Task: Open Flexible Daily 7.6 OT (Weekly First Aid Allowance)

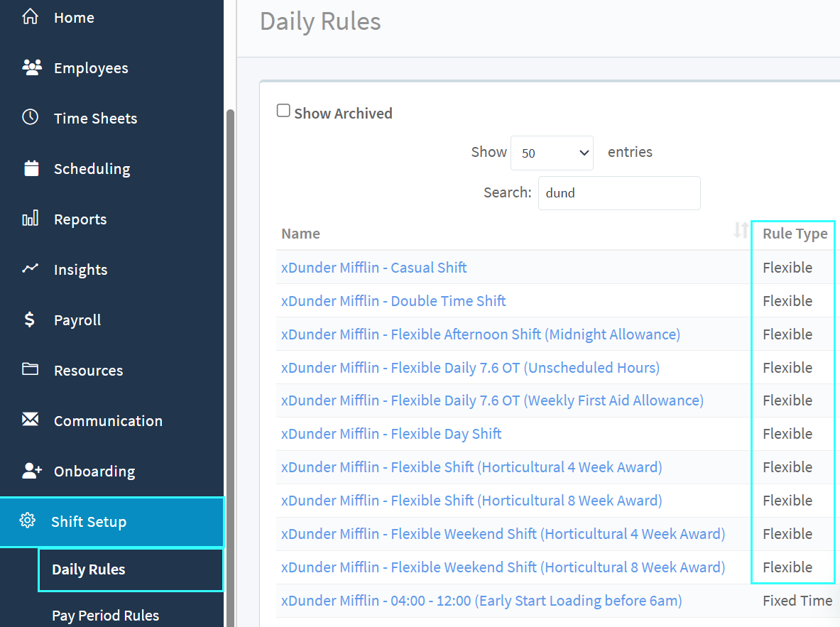Action: (492, 400)
